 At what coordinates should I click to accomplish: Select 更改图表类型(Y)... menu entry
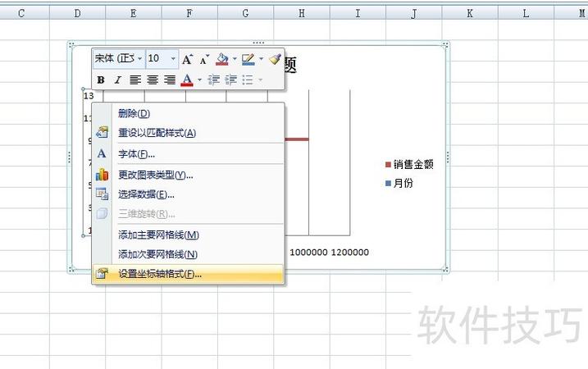[x=188, y=175]
